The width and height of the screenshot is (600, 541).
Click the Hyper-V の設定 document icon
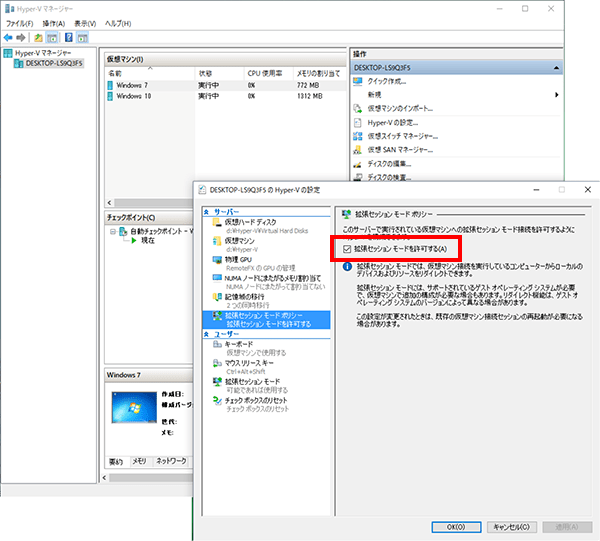pyautogui.click(x=358, y=122)
